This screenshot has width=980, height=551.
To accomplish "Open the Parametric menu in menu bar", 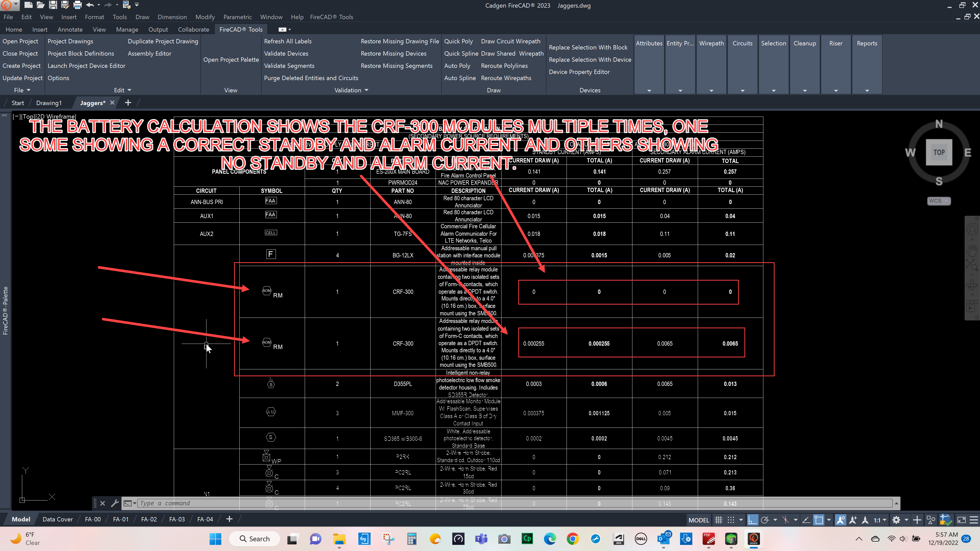I will (x=237, y=17).
